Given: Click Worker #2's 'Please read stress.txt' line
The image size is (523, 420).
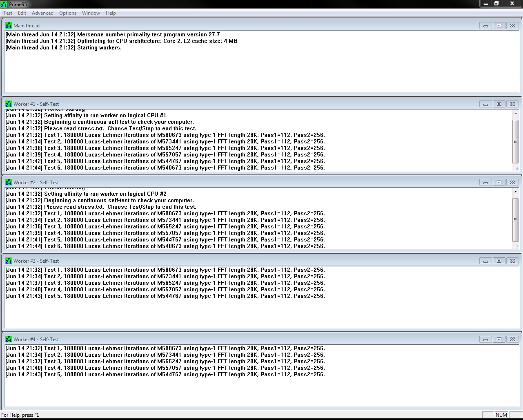Looking at the screenshot, I should (101, 207).
